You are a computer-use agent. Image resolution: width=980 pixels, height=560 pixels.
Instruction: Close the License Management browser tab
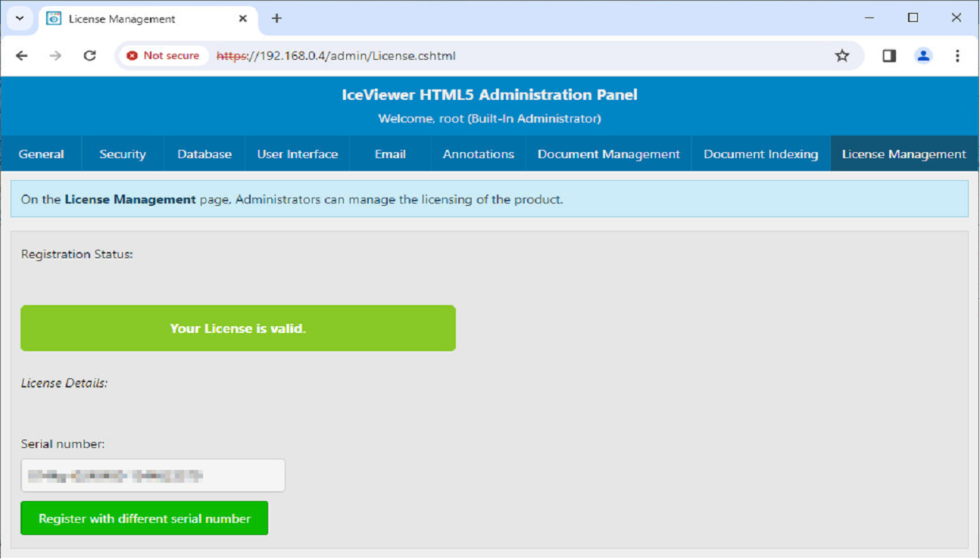pyautogui.click(x=242, y=18)
